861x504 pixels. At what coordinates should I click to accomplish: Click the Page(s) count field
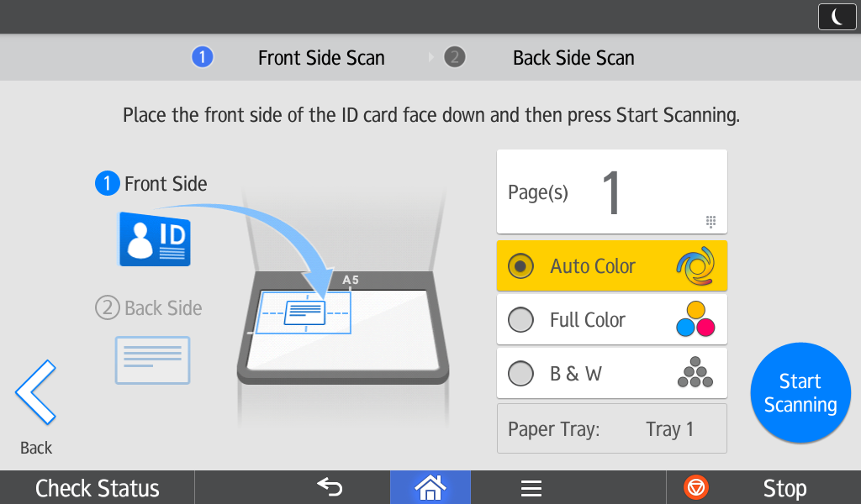pos(611,192)
